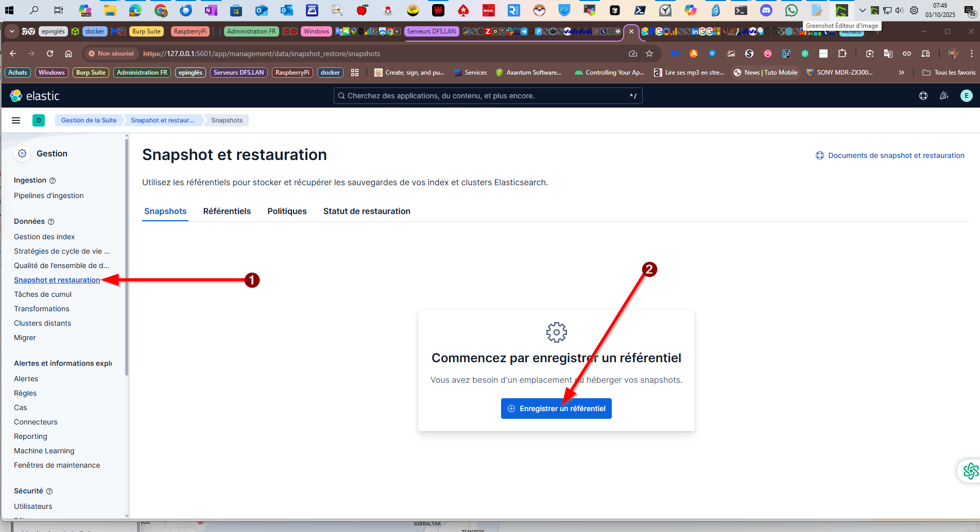Switch to the Référentiels tab
Viewport: 980px width, 532px height.
point(227,211)
